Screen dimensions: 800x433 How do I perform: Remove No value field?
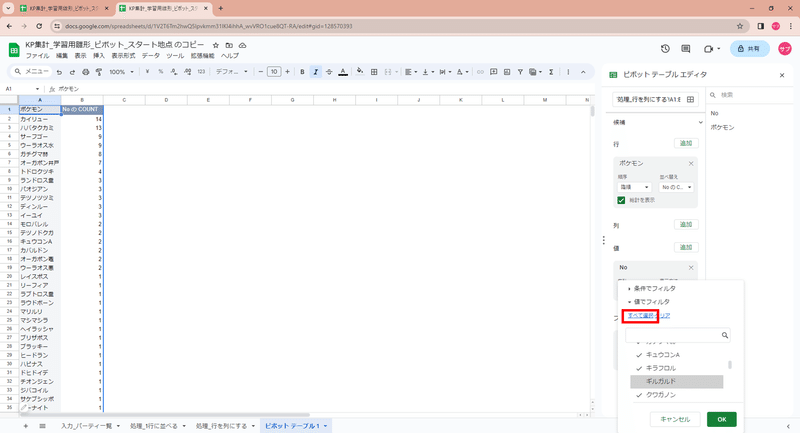click(691, 267)
